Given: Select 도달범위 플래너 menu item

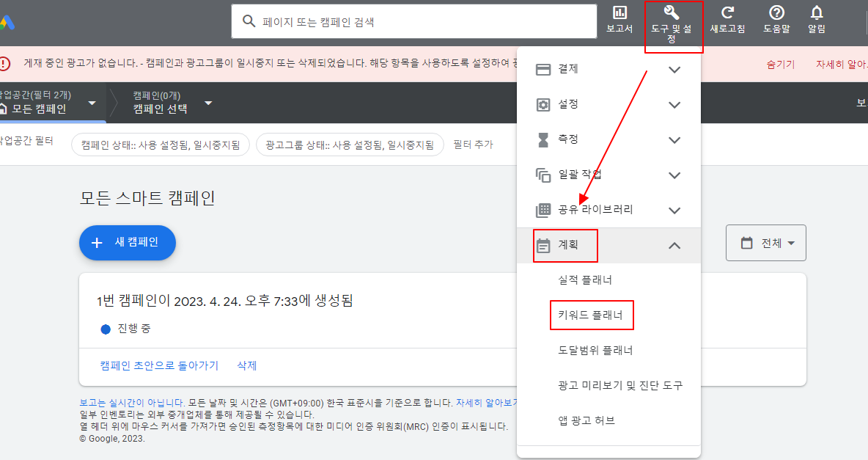Looking at the screenshot, I should [x=595, y=350].
